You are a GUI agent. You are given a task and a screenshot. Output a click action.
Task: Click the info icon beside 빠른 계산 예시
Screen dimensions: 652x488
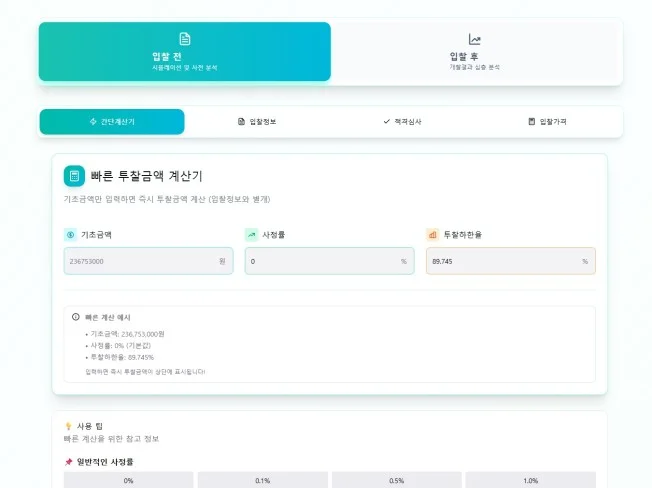point(76,316)
